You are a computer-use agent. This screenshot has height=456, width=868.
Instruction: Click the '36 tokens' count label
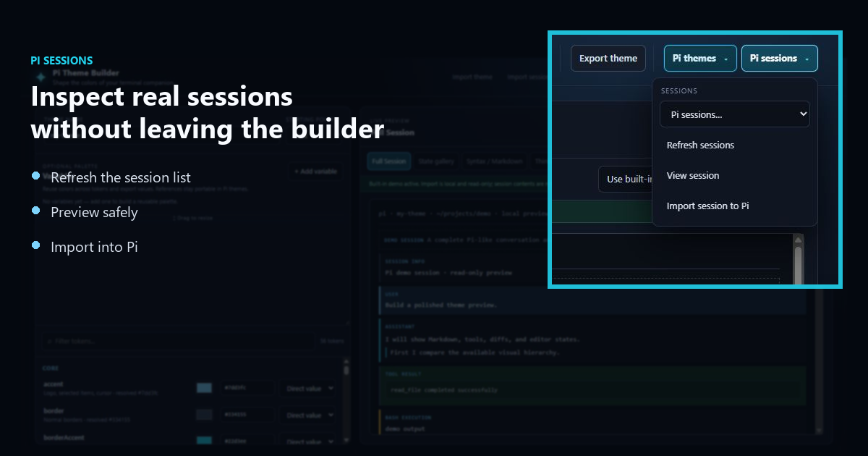[x=332, y=341]
